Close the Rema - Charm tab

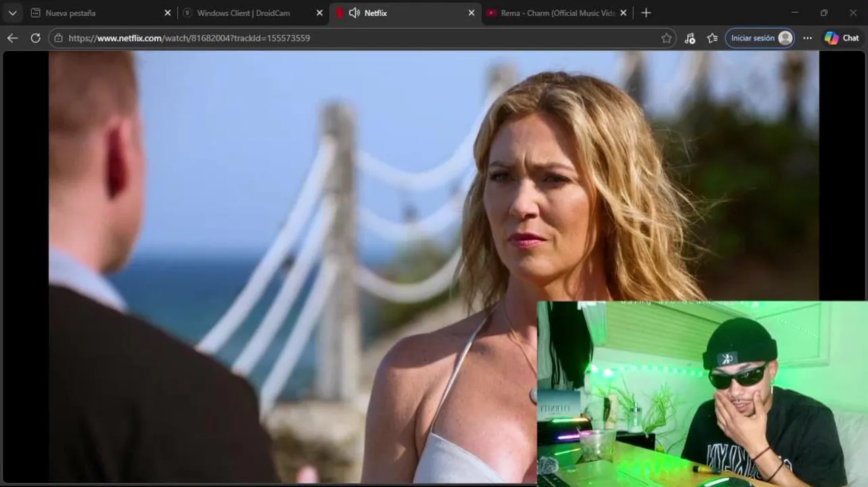(623, 13)
